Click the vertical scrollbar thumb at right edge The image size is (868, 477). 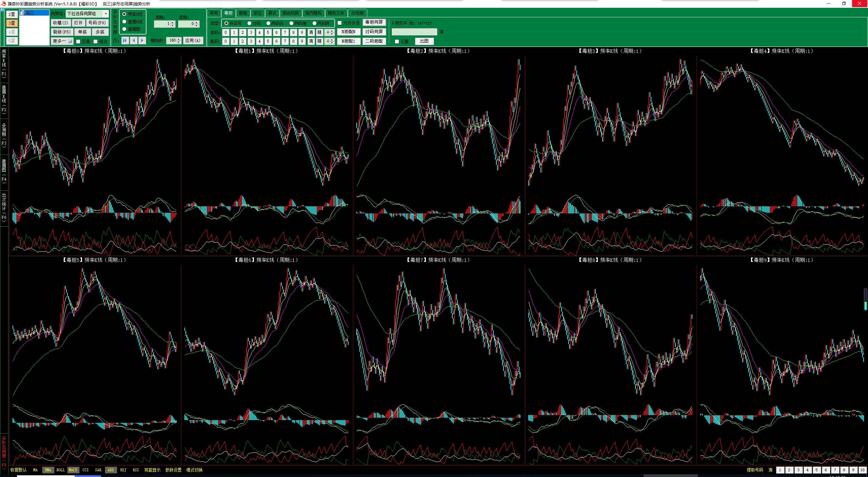pos(865,299)
